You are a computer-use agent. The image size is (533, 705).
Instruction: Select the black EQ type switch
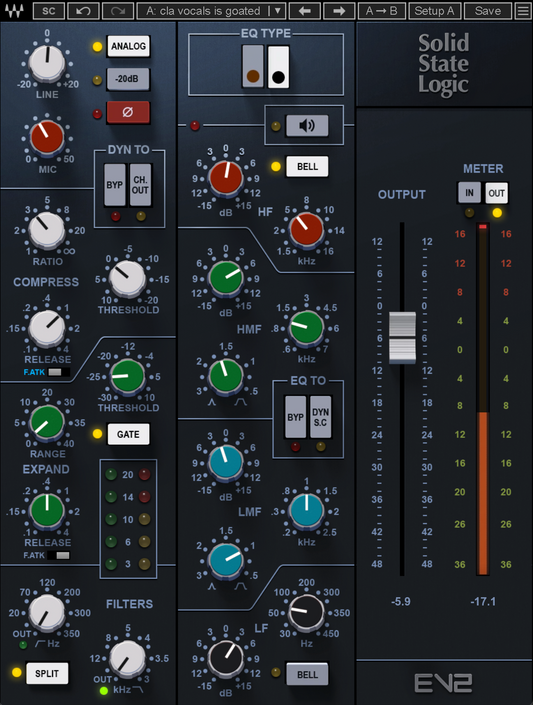278,67
